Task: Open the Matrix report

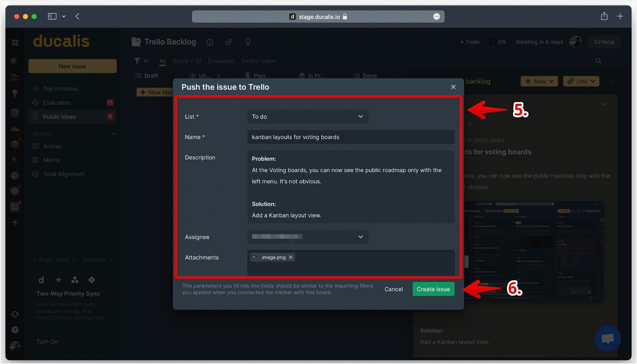Action: click(51, 160)
